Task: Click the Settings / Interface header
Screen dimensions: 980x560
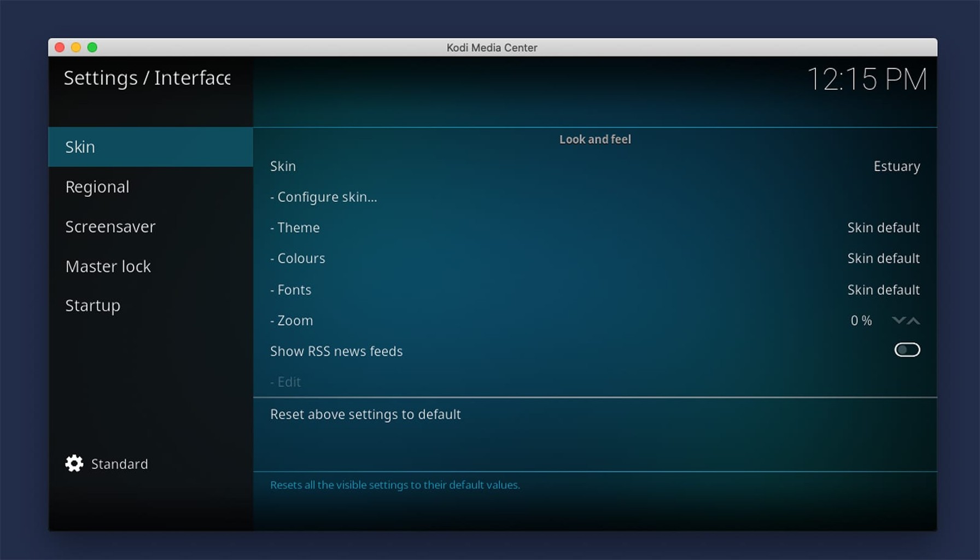Action: coord(147,78)
